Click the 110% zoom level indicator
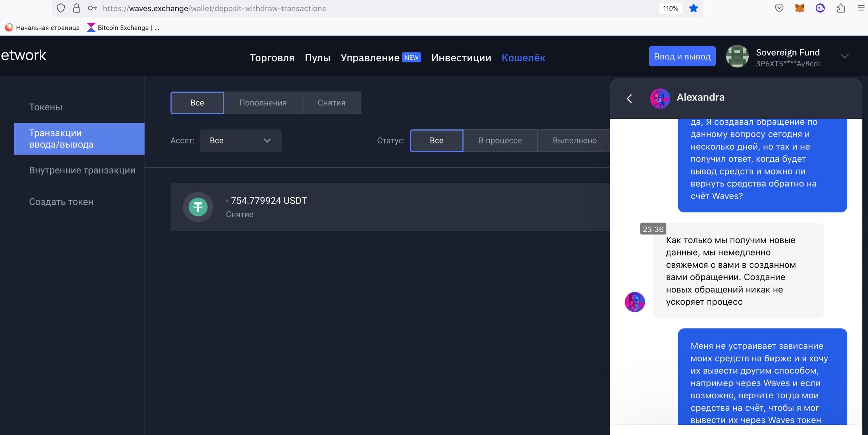Screen dimensions: 868x435 point(670,8)
